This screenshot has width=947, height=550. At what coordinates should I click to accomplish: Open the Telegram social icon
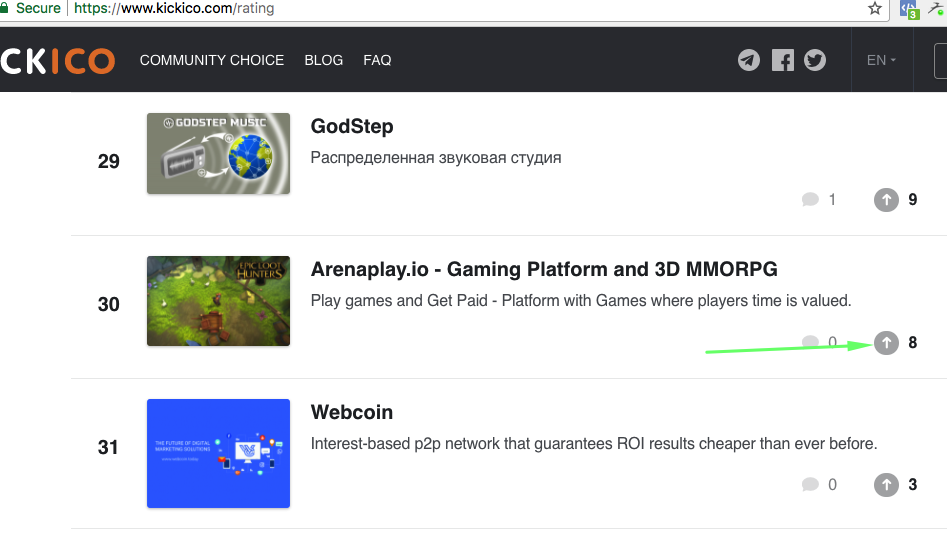tap(748, 60)
